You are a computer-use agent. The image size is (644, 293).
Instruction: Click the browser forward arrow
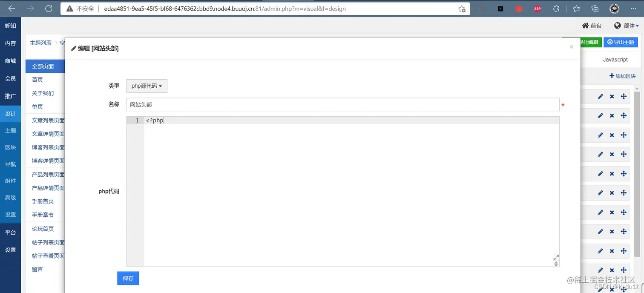pos(30,9)
